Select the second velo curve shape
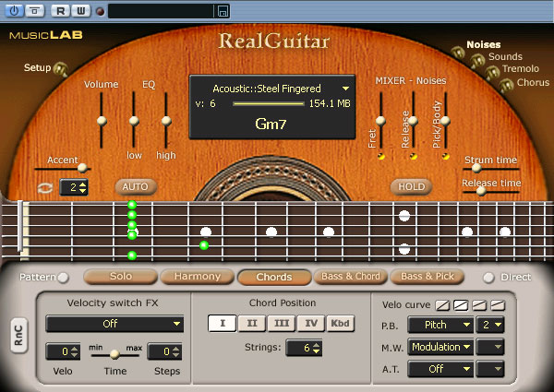The width and height of the screenshot is (554, 392). pos(461,305)
